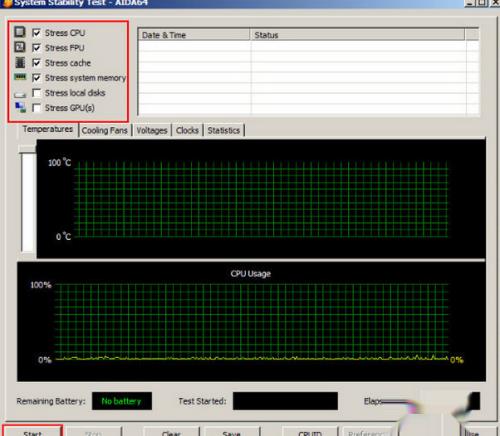Click the Remaining Battery label
The height and width of the screenshot is (436, 500).
tap(51, 401)
